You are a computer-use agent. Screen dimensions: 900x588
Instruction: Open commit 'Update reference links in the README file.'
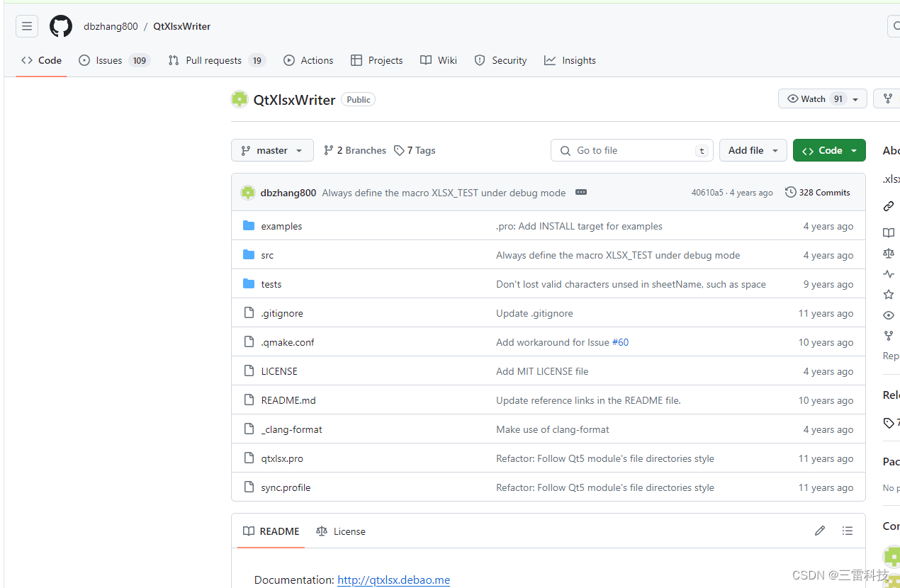coord(588,400)
